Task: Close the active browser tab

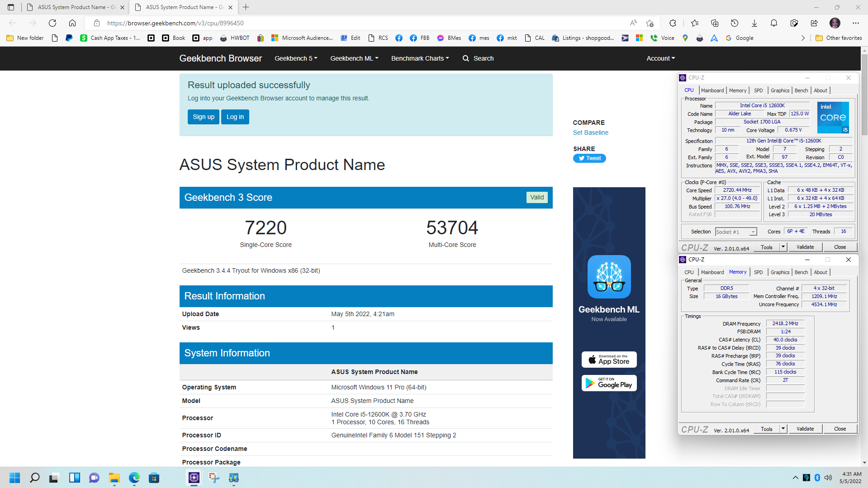Action: click(x=230, y=7)
